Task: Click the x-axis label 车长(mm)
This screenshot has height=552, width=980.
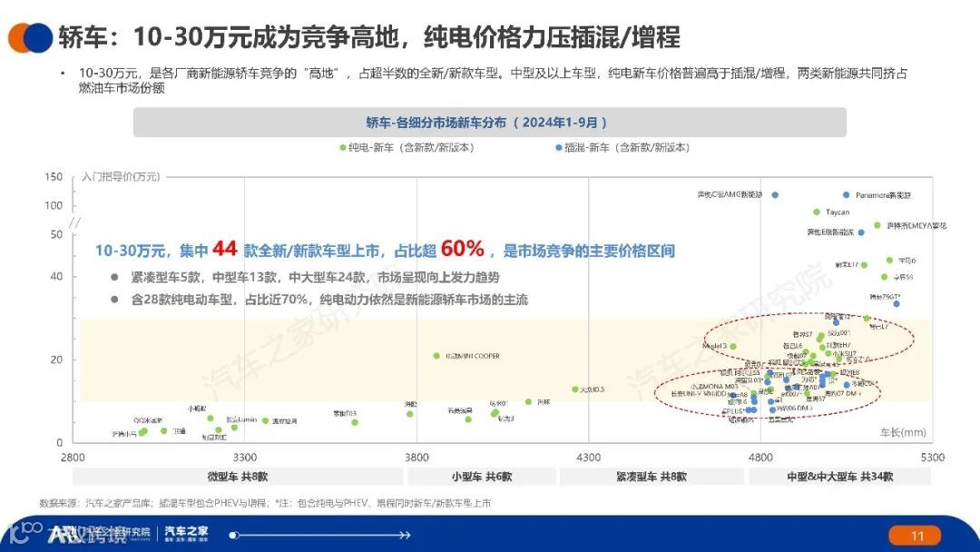Action: tap(903, 432)
